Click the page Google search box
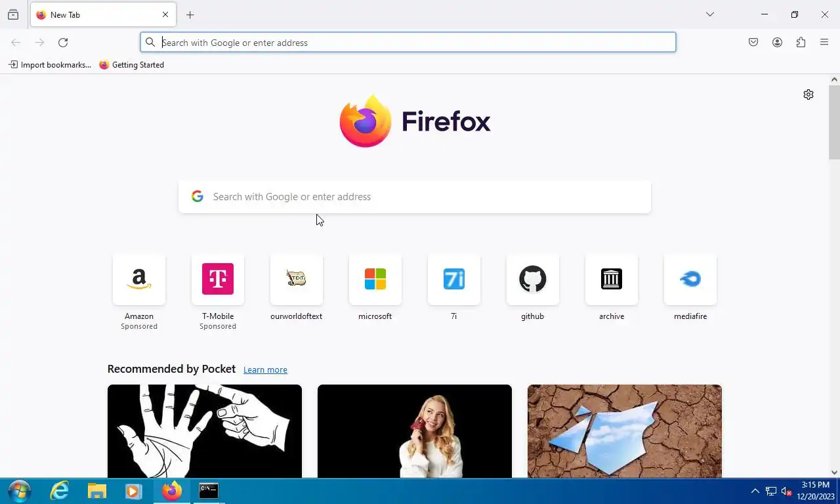 415,197
